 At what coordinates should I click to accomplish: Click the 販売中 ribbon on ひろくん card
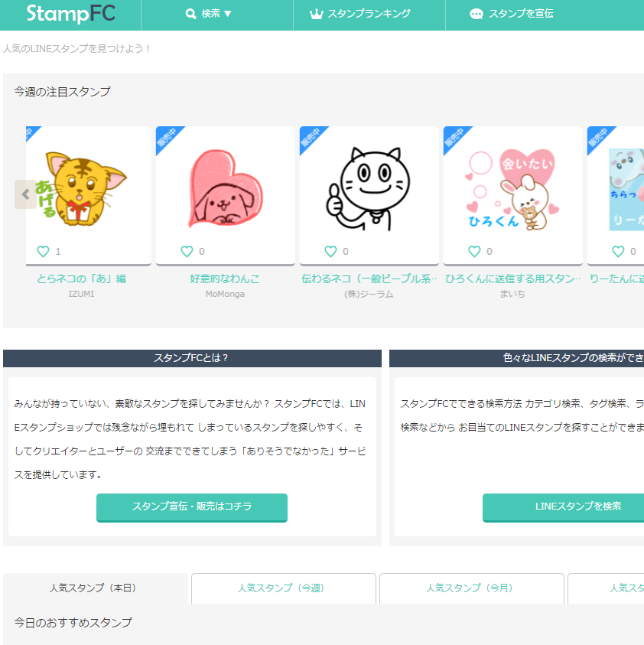tap(455, 138)
